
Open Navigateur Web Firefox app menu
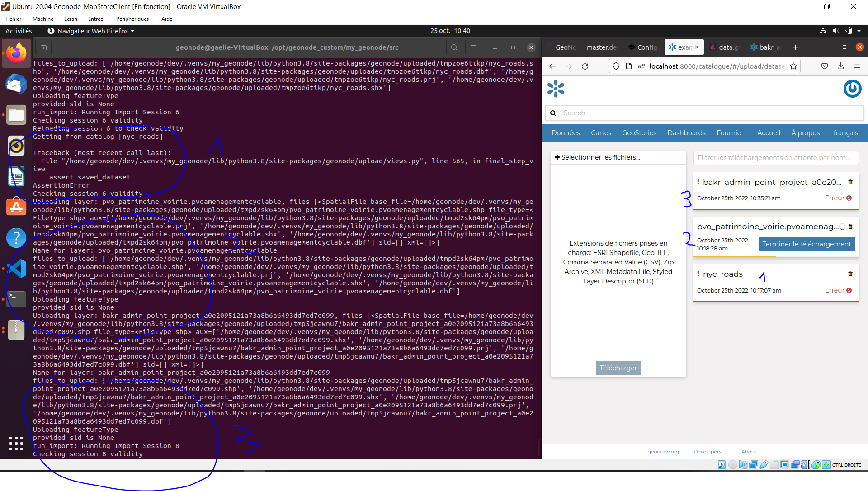(91, 31)
